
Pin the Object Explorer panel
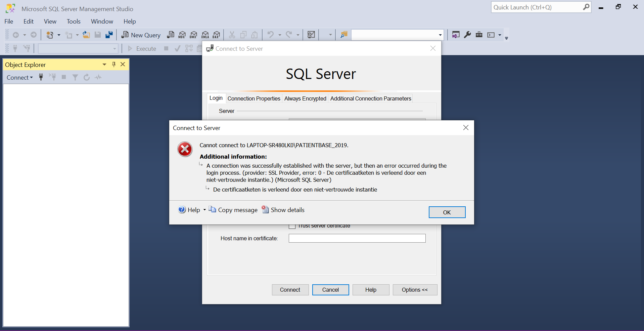pyautogui.click(x=114, y=65)
